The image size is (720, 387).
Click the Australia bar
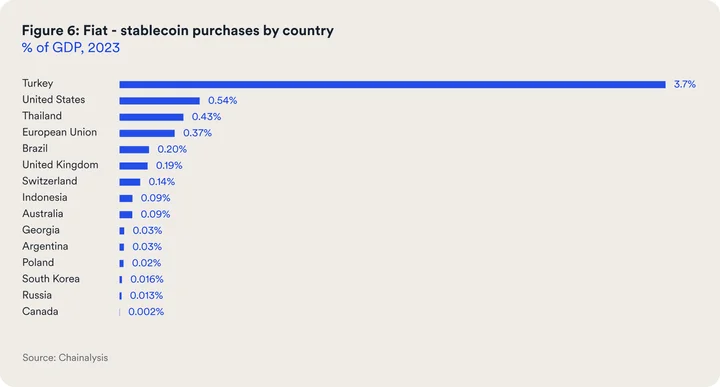coord(126,214)
